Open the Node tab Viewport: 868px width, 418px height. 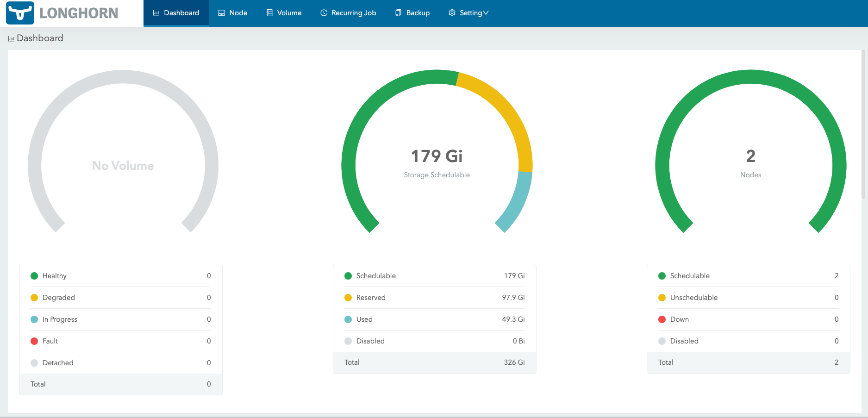pyautogui.click(x=233, y=13)
